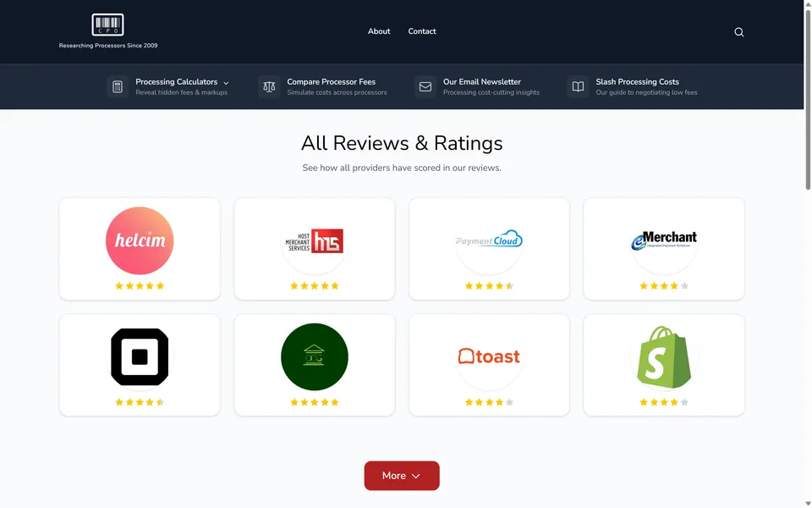Open the Helcim logo
The image size is (812, 508).
(x=140, y=240)
